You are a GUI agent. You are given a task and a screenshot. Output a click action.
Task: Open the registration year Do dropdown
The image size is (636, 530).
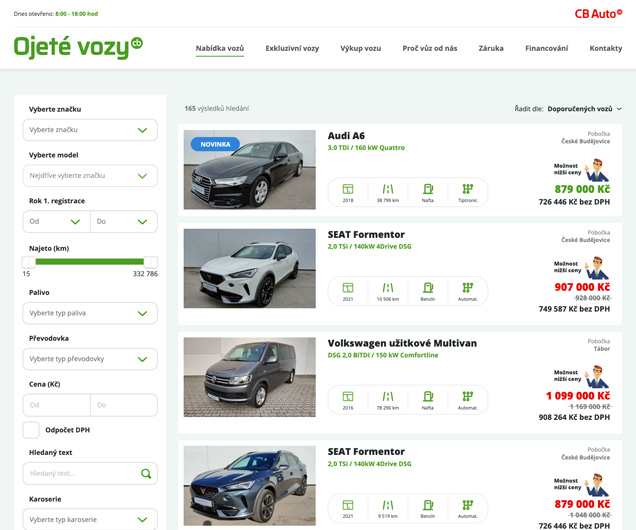click(124, 221)
